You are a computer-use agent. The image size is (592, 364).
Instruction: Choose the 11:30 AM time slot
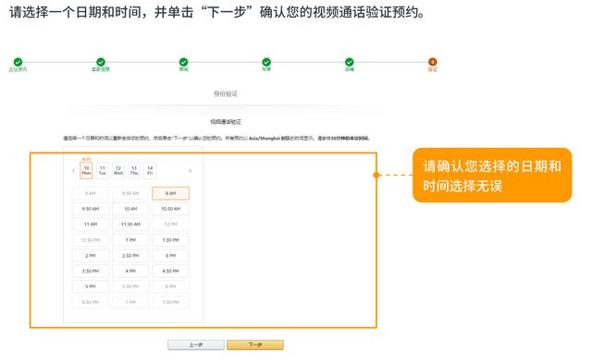point(130,224)
